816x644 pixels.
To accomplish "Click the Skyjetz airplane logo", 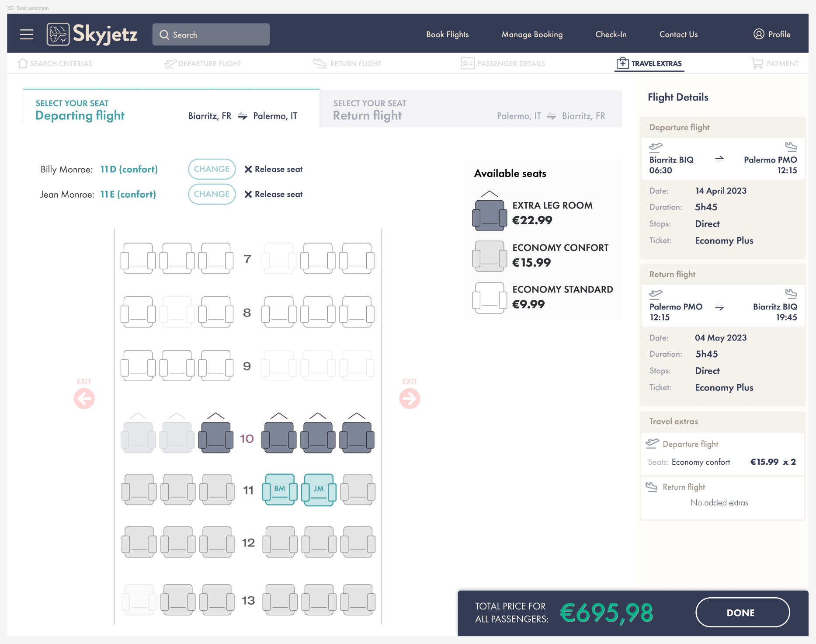I will click(58, 34).
